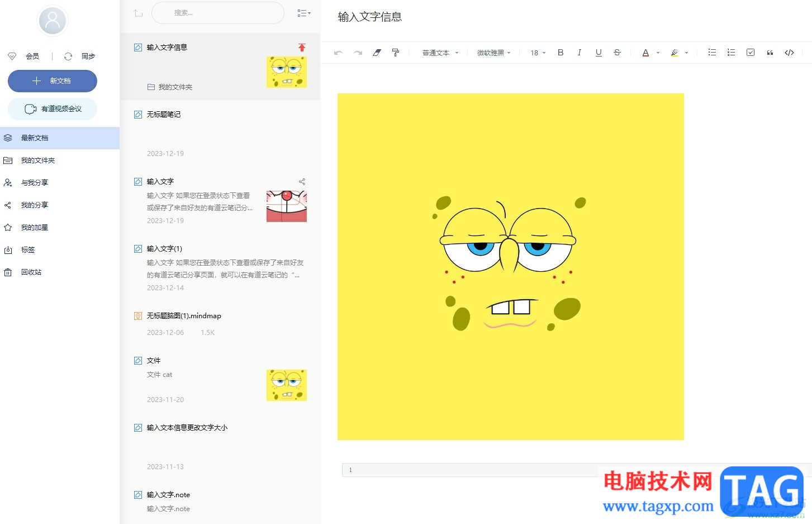Open the 文件 note
Image resolution: width=812 pixels, height=524 pixels.
(220, 380)
